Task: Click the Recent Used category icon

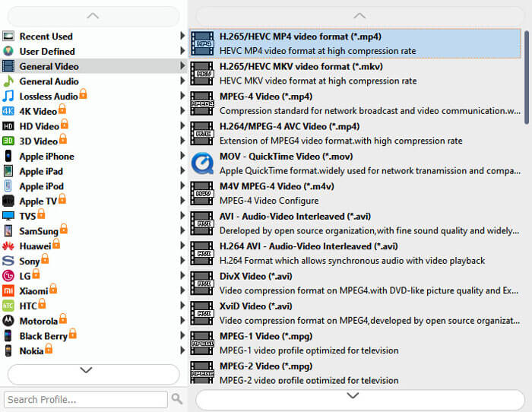Action: pyautogui.click(x=8, y=36)
